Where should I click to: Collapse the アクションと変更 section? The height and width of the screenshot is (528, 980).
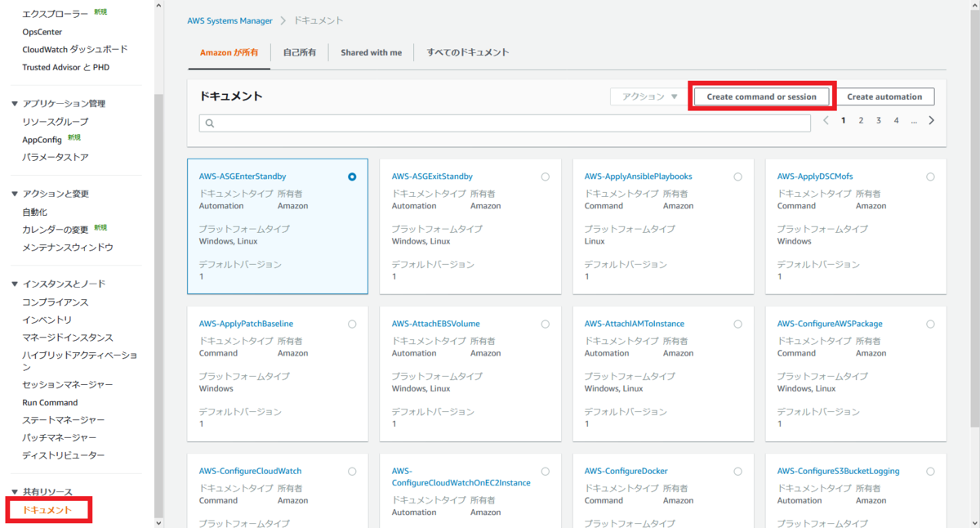click(14, 194)
